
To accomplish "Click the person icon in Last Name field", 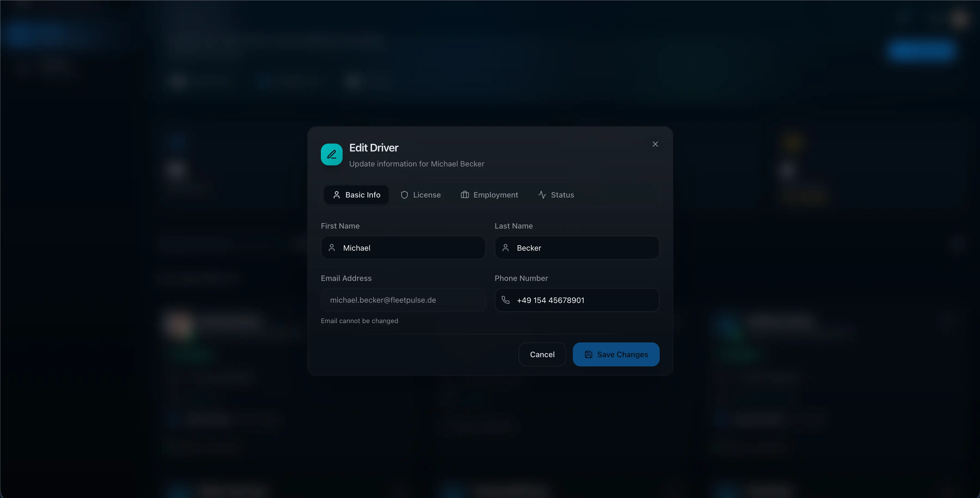I will (x=505, y=248).
